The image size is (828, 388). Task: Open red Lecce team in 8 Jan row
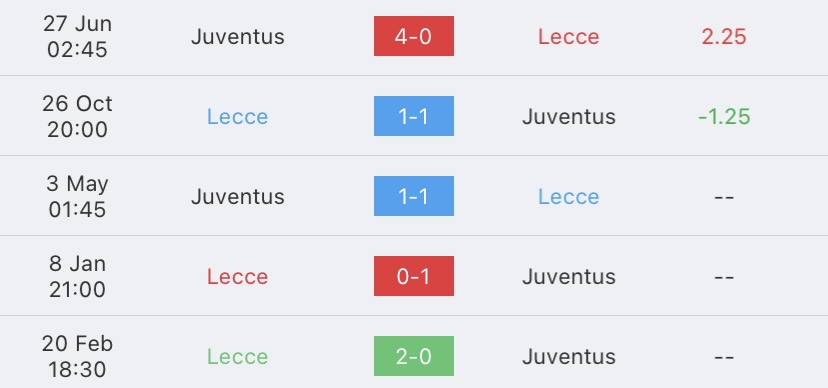238,277
